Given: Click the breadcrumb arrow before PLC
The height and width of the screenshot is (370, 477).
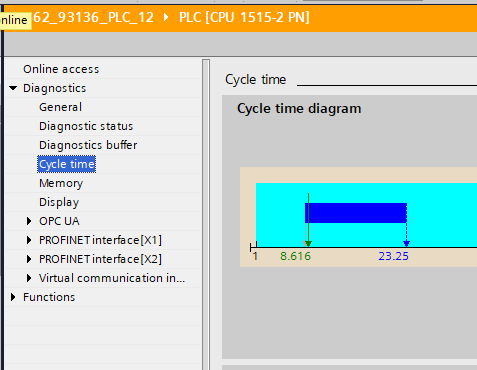Looking at the screenshot, I should pyautogui.click(x=166, y=17).
